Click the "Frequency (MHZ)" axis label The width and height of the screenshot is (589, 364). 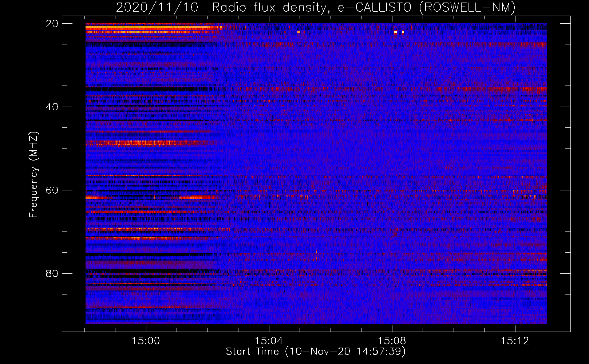(x=33, y=175)
